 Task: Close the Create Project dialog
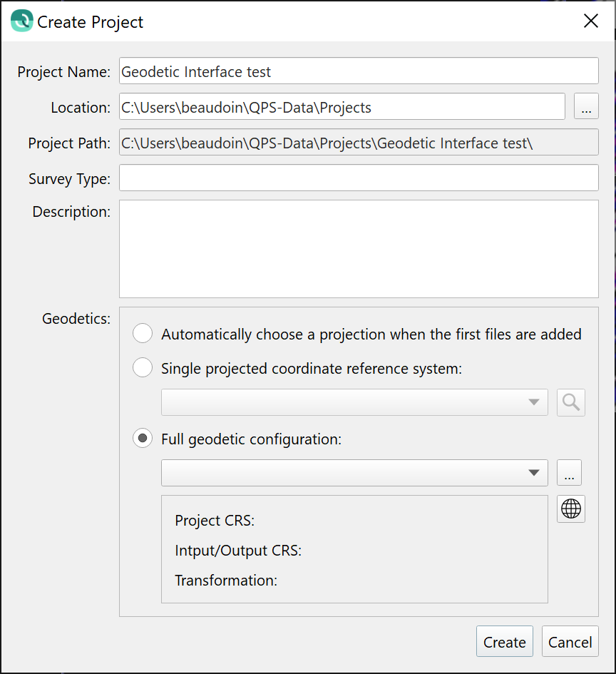[590, 21]
